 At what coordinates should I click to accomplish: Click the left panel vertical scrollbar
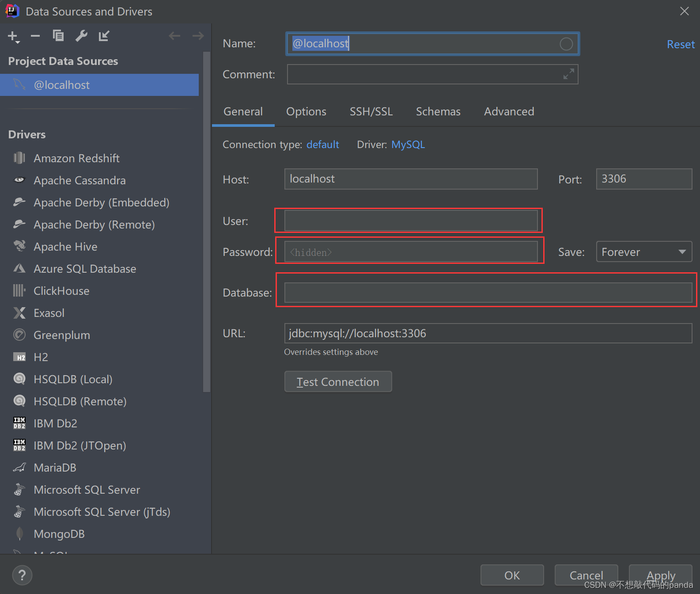click(206, 221)
